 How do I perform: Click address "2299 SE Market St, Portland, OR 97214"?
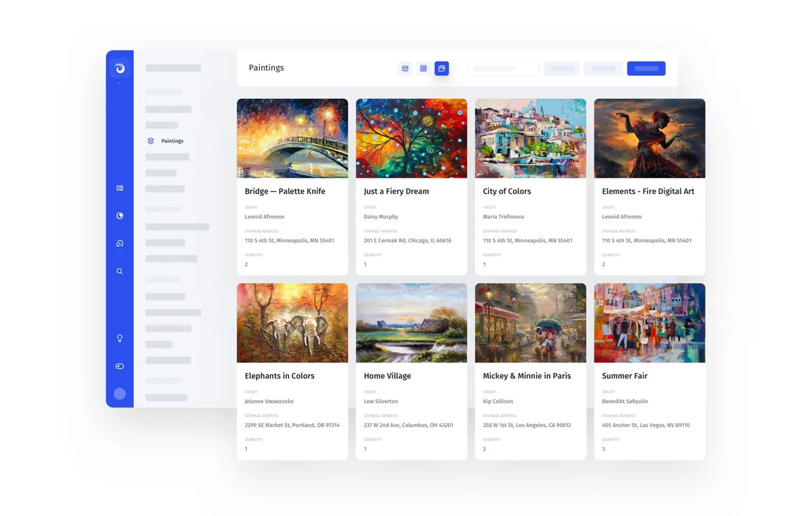coord(292,425)
